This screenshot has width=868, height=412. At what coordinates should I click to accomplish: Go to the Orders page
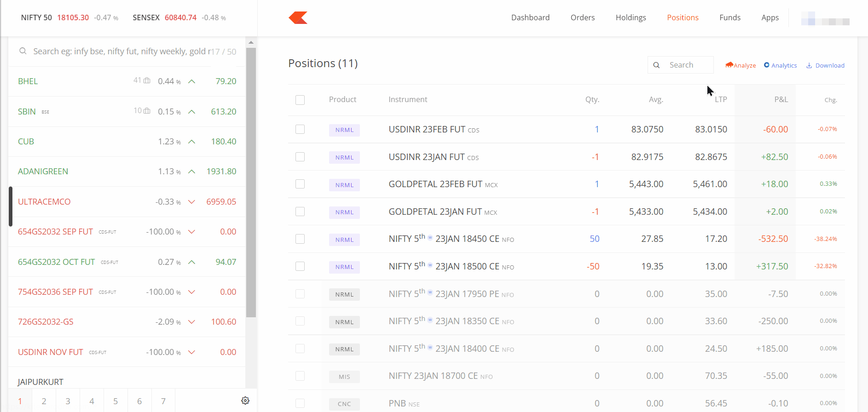coord(583,17)
